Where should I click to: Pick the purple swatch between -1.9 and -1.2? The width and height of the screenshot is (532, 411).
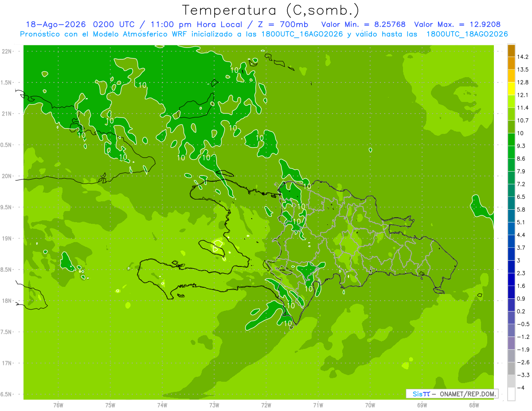tap(511, 343)
